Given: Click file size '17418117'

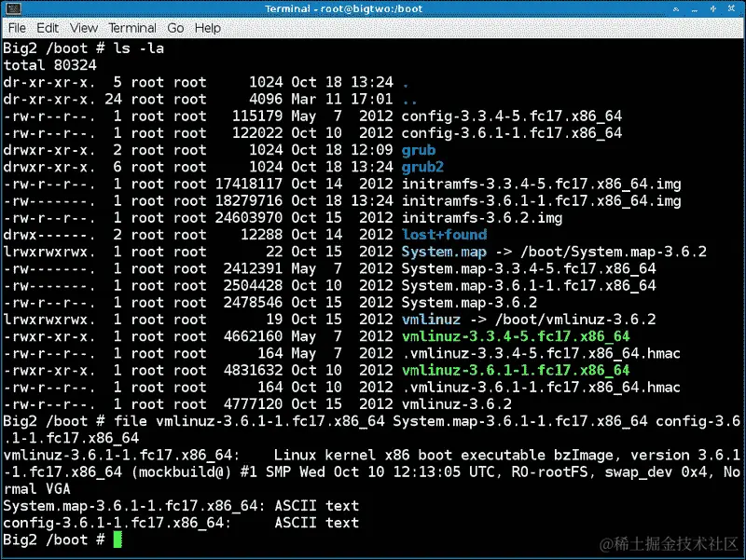Looking at the screenshot, I should (x=249, y=184).
